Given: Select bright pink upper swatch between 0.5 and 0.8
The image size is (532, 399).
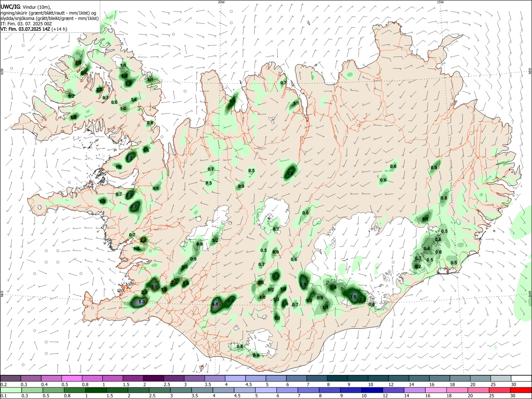Looking at the screenshot, I should click(71, 378).
